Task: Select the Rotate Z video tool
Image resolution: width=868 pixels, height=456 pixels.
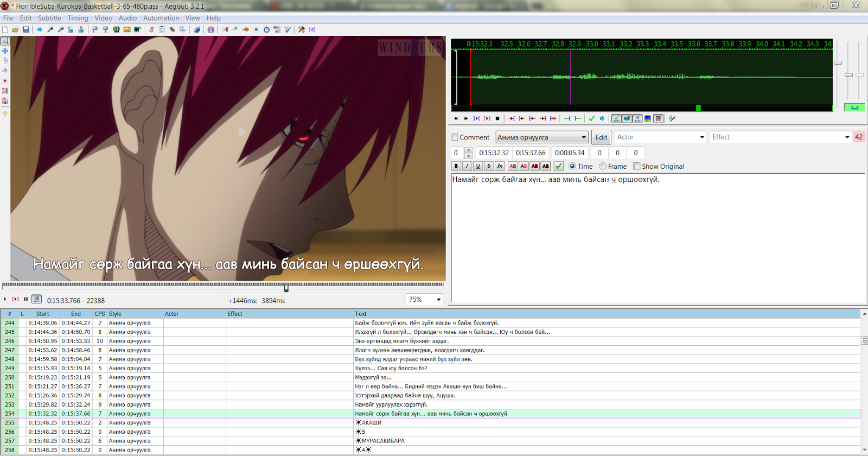Action: click(5, 60)
